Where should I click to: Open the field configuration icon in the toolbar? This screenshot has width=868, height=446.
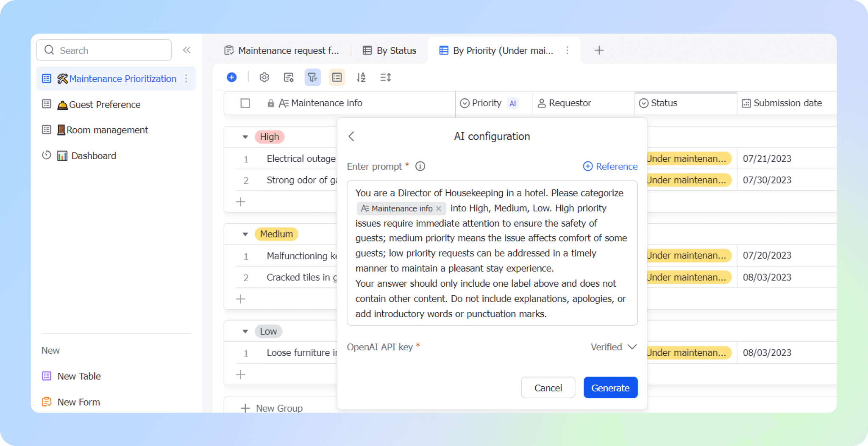click(289, 77)
